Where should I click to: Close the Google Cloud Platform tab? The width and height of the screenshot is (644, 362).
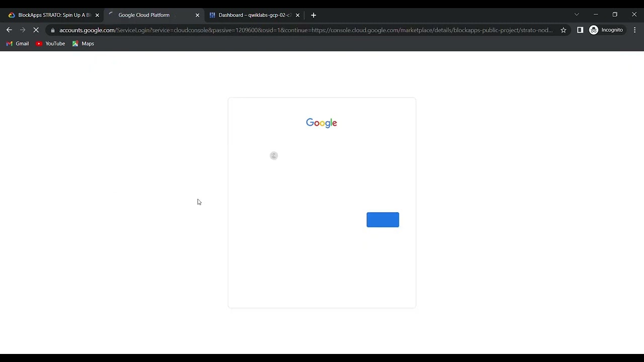click(x=197, y=15)
